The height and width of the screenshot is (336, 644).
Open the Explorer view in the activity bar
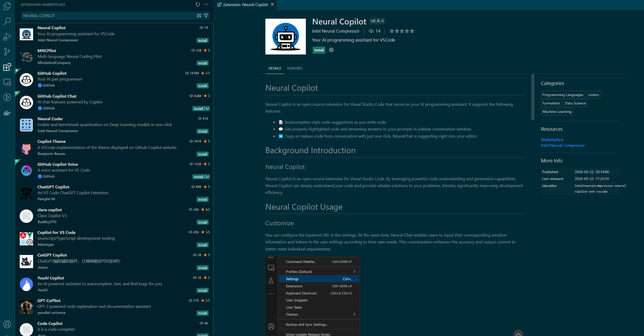[x=7, y=6]
